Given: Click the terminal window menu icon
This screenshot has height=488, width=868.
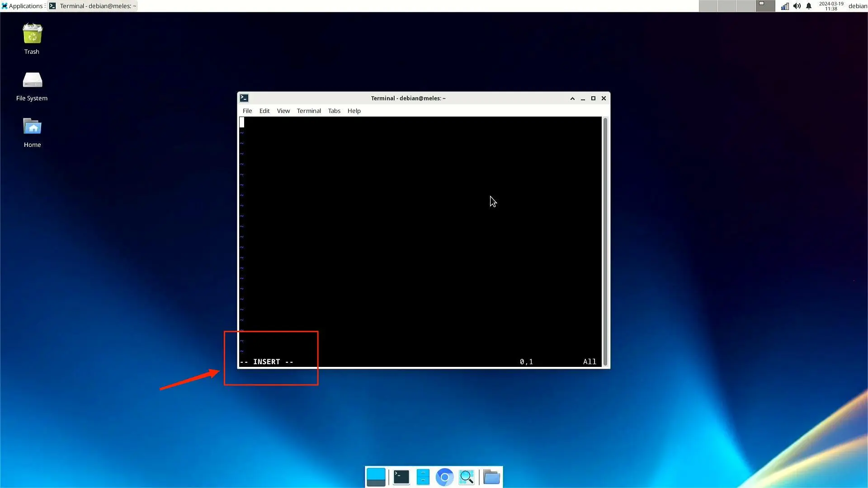Looking at the screenshot, I should (244, 98).
